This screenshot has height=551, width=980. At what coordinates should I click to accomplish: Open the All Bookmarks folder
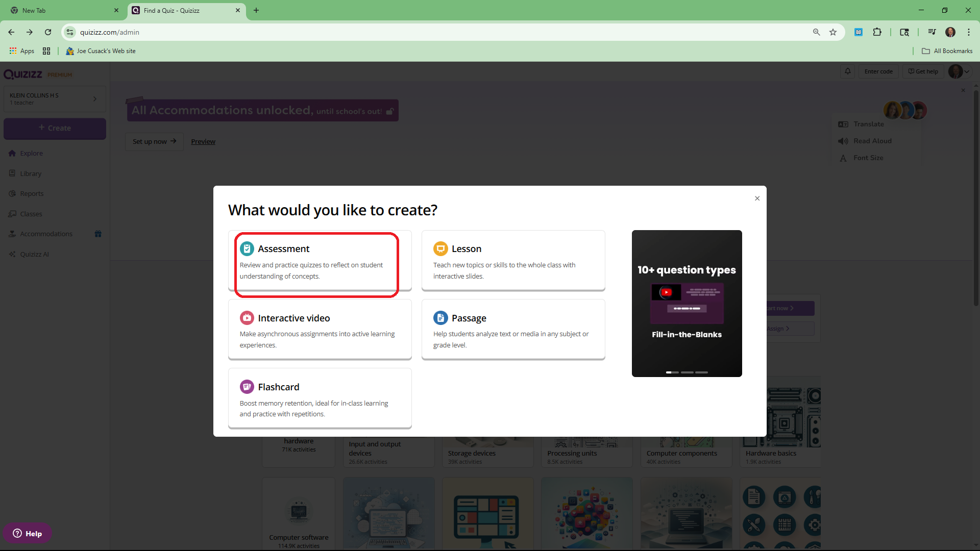(x=947, y=51)
